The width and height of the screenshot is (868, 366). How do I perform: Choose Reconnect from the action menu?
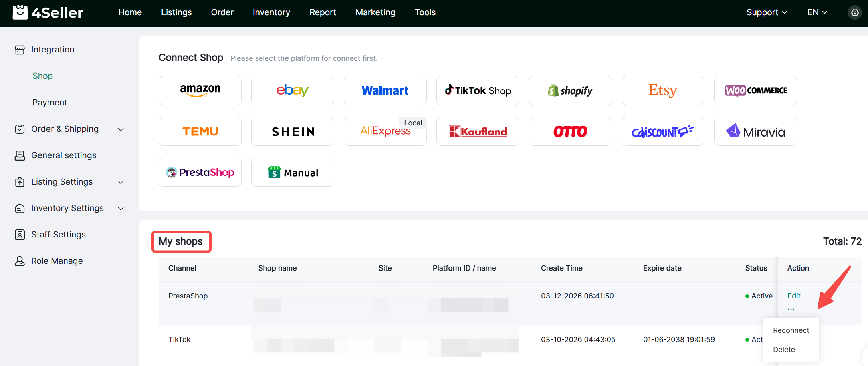(x=791, y=330)
